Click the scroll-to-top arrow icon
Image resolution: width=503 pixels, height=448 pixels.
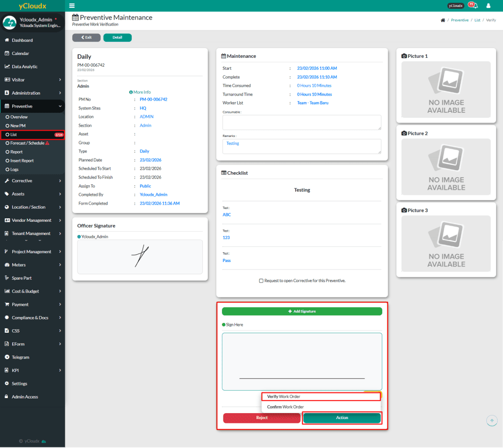point(492,421)
